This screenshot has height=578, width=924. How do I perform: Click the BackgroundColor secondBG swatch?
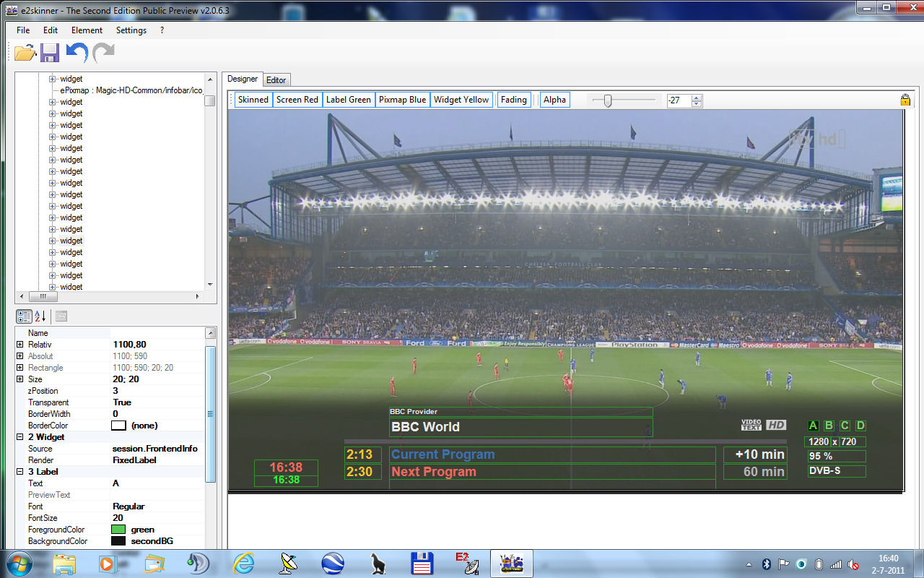click(118, 541)
